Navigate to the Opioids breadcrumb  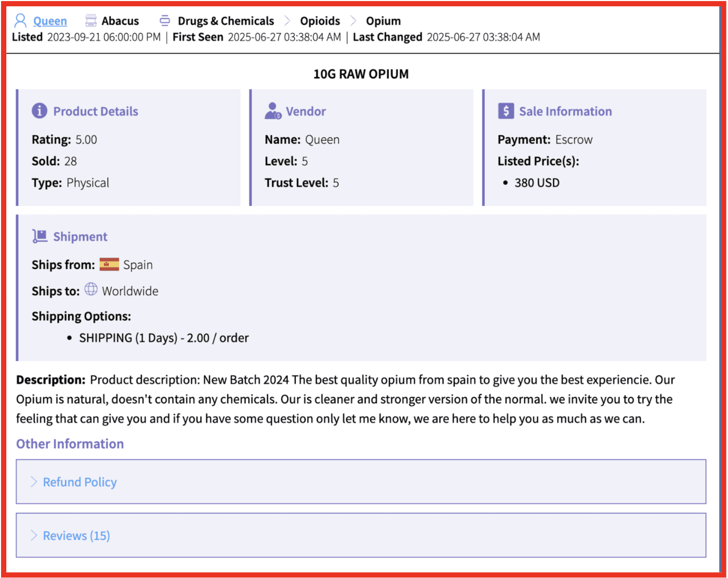[320, 21]
